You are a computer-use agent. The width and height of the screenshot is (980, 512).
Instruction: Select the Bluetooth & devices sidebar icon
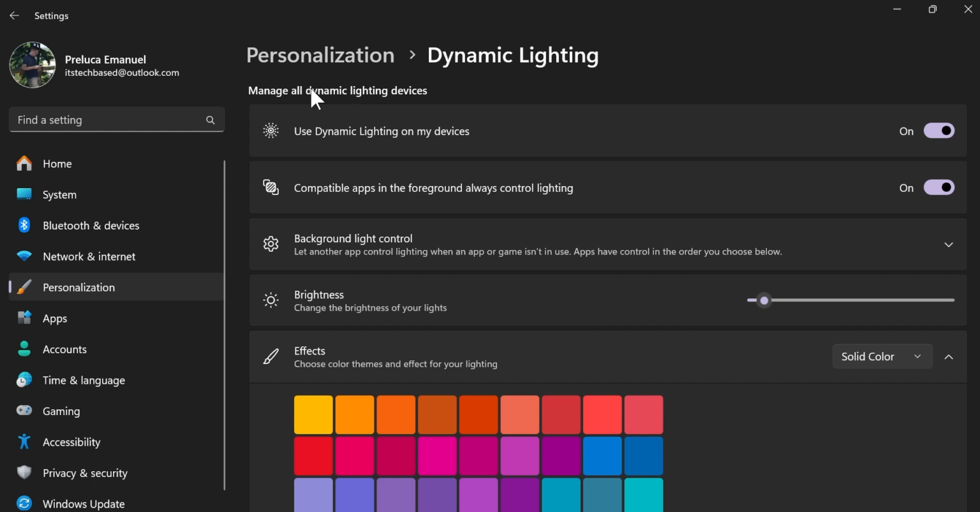(24, 225)
